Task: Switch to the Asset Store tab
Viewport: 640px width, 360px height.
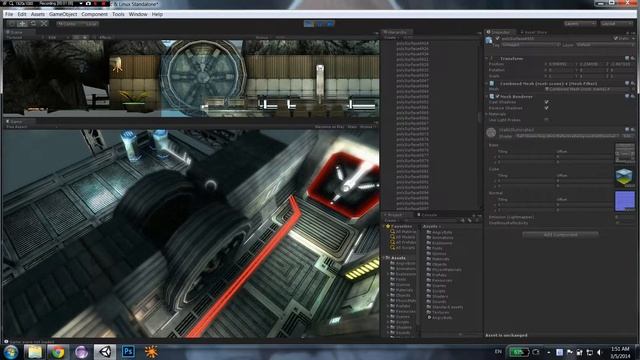Action: pyautogui.click(x=535, y=32)
